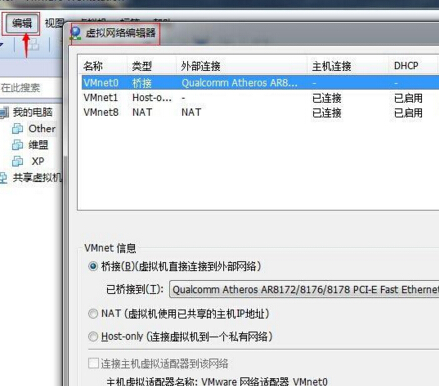Select the VMnet0 row in network list
439x386 pixels.
coord(260,83)
